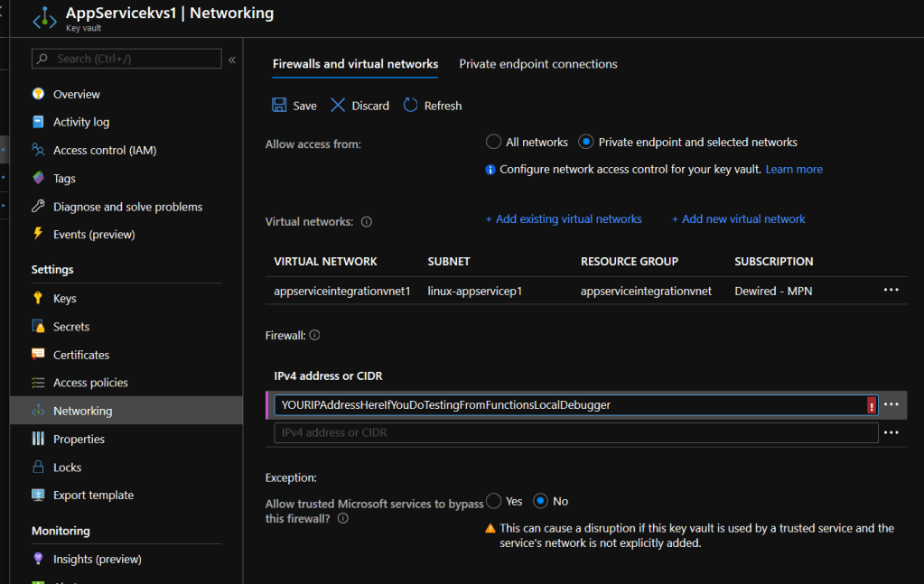Click the Save disk icon
Image resolution: width=924 pixels, height=584 pixels.
tap(280, 106)
